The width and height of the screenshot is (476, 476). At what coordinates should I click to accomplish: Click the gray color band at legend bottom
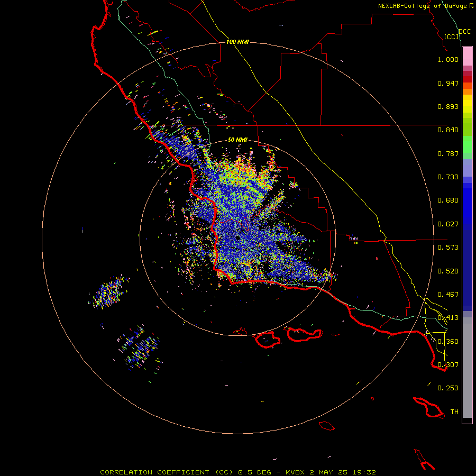467,368
